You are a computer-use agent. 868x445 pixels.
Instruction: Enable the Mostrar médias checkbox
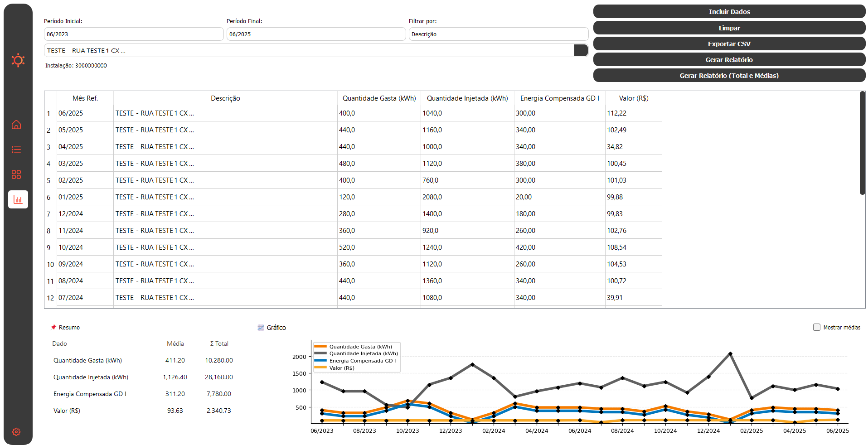coord(817,327)
